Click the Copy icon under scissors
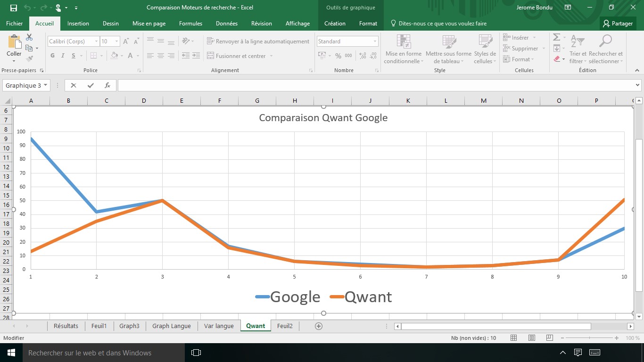644x362 pixels. pyautogui.click(x=29, y=48)
